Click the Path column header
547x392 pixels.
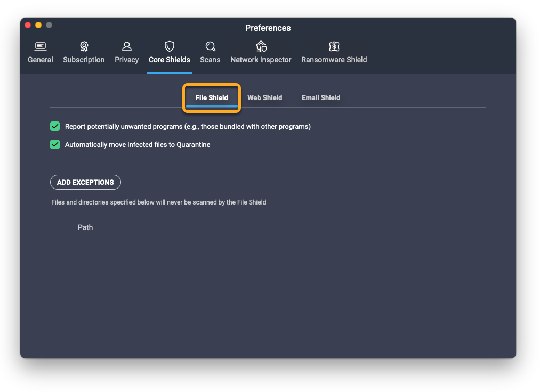pyautogui.click(x=85, y=227)
